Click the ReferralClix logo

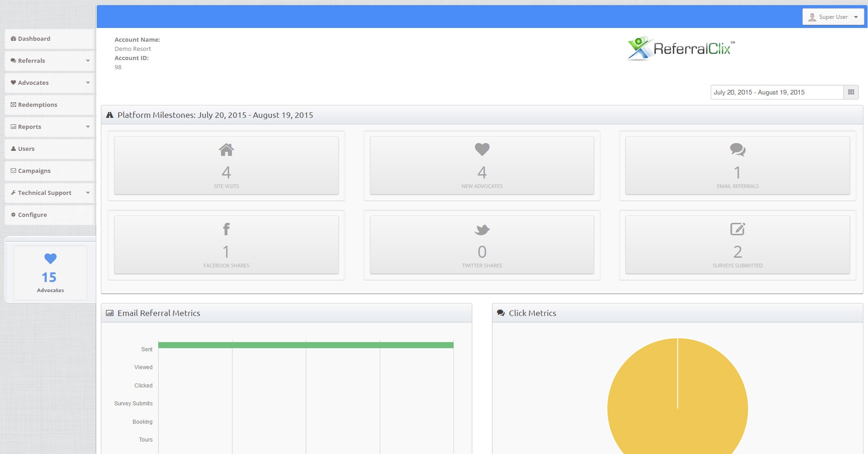click(680, 48)
